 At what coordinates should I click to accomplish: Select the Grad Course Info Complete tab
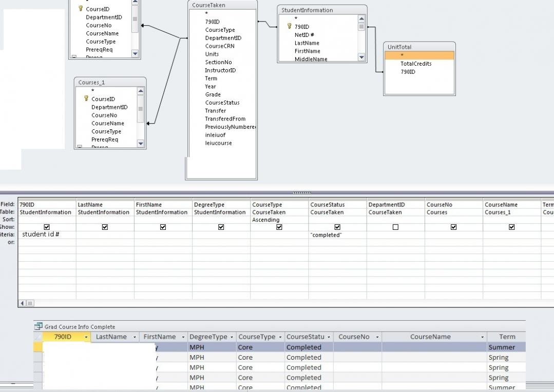[x=80, y=327]
